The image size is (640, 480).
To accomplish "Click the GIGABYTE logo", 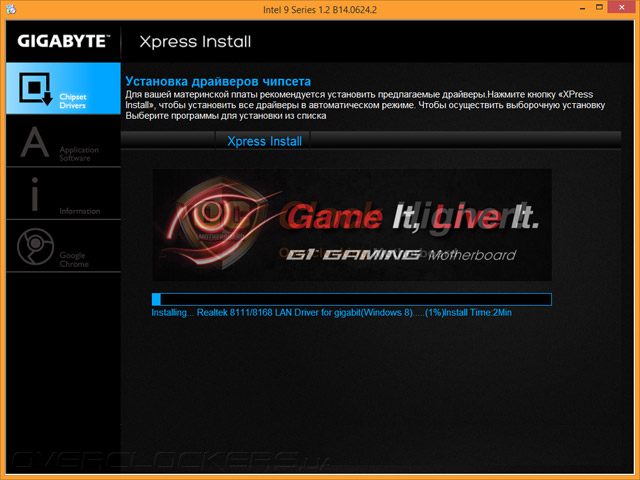I will coord(64,41).
